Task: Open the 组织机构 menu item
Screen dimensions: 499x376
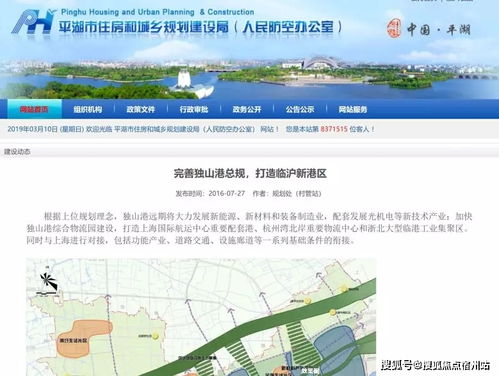Action: [x=88, y=109]
